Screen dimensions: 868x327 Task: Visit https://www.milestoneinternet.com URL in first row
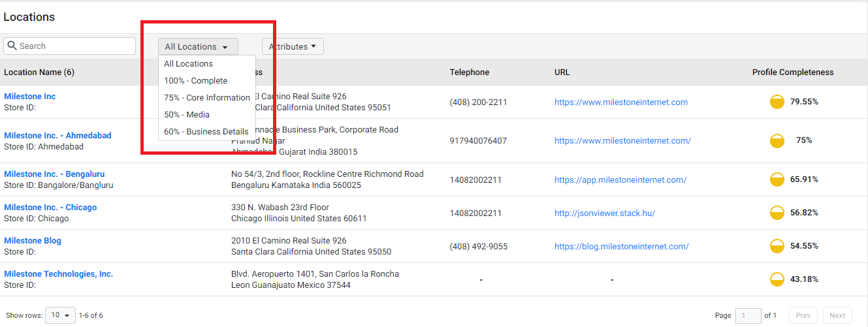(621, 102)
